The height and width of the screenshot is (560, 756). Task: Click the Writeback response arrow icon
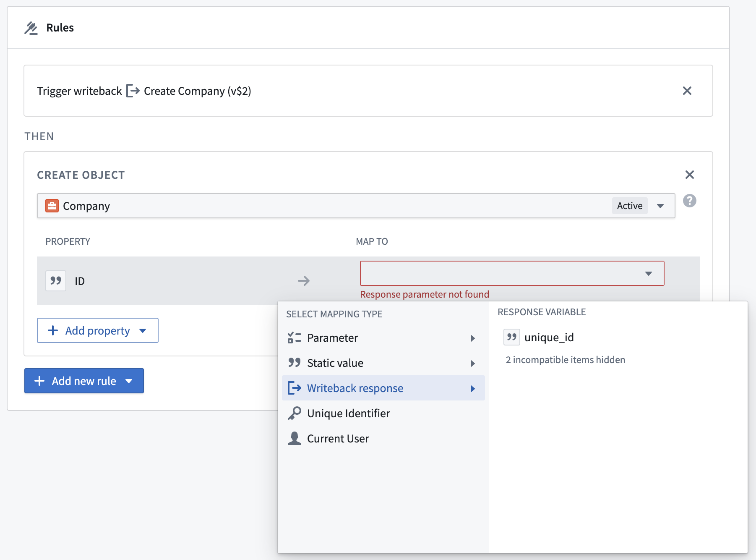[x=295, y=388]
